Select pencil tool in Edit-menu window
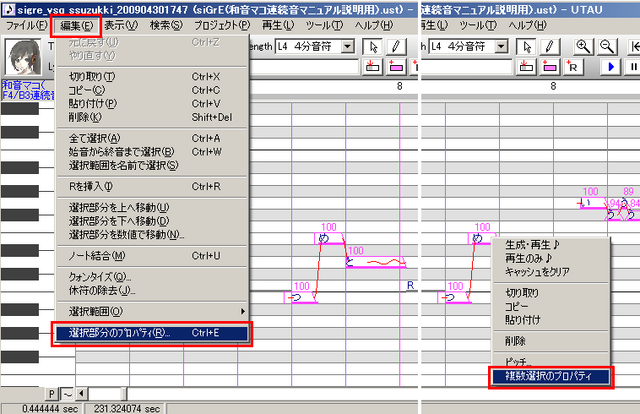Viewport: 640px width, 414px height. (396, 47)
